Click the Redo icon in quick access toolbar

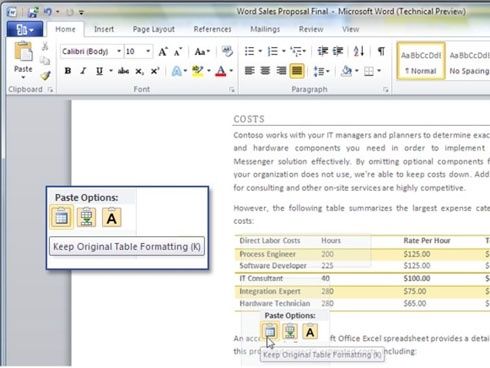pos(70,12)
